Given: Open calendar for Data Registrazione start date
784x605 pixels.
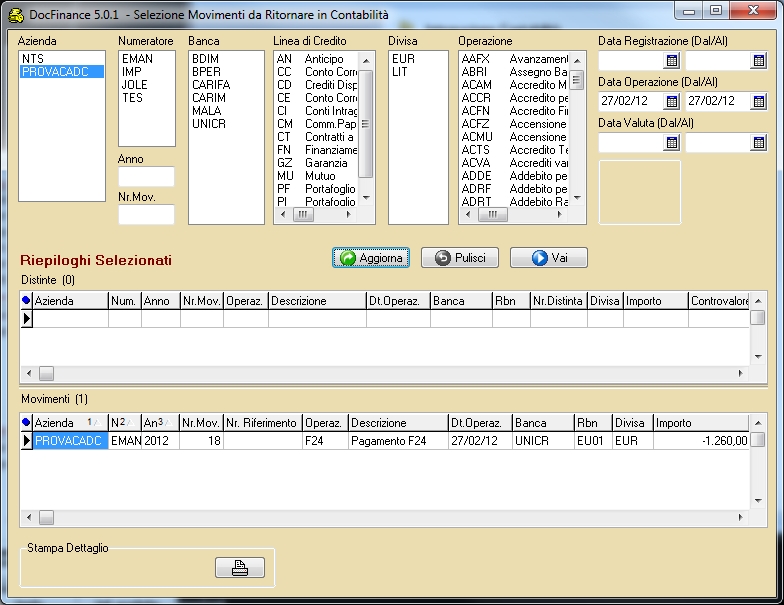Looking at the screenshot, I should [x=672, y=62].
